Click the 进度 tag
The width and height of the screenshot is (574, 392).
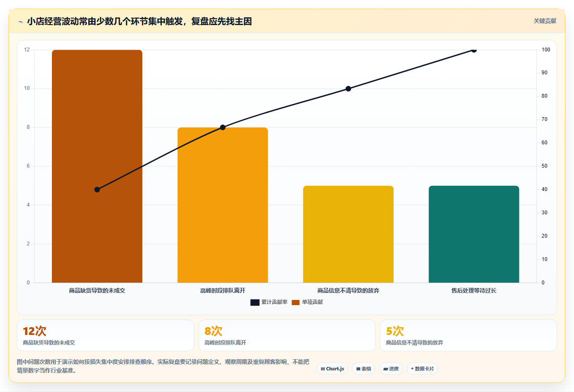tap(391, 369)
